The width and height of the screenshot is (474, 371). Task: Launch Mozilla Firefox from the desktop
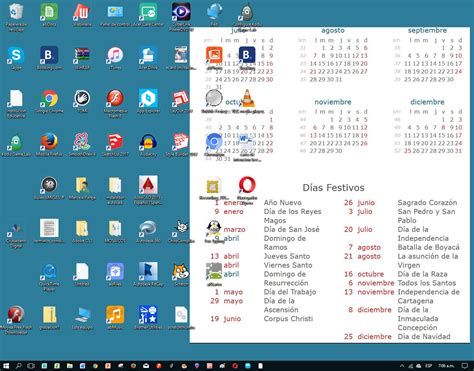(x=49, y=141)
